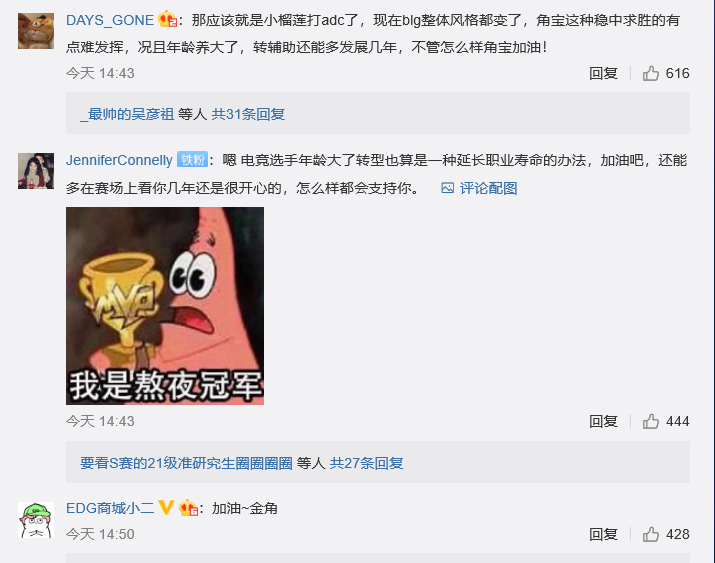The height and width of the screenshot is (563, 715).
Task: Click the crown badge beside EDG商城小二
Action: (x=188, y=508)
